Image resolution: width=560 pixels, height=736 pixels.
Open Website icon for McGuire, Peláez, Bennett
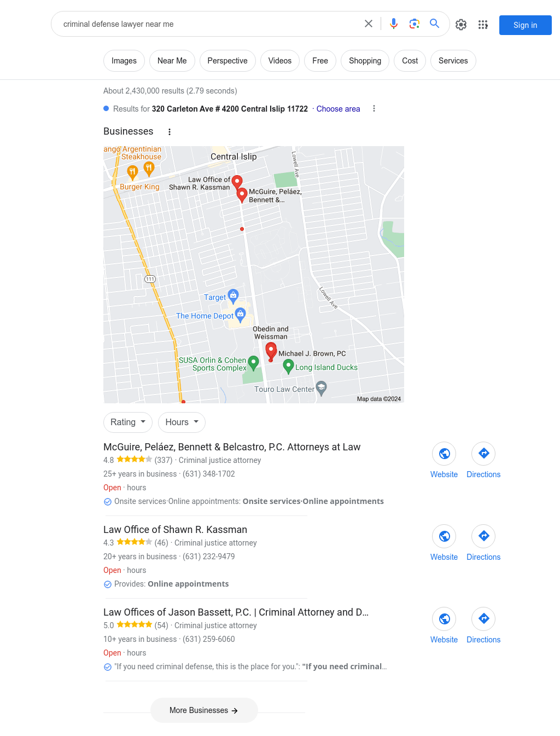click(444, 454)
